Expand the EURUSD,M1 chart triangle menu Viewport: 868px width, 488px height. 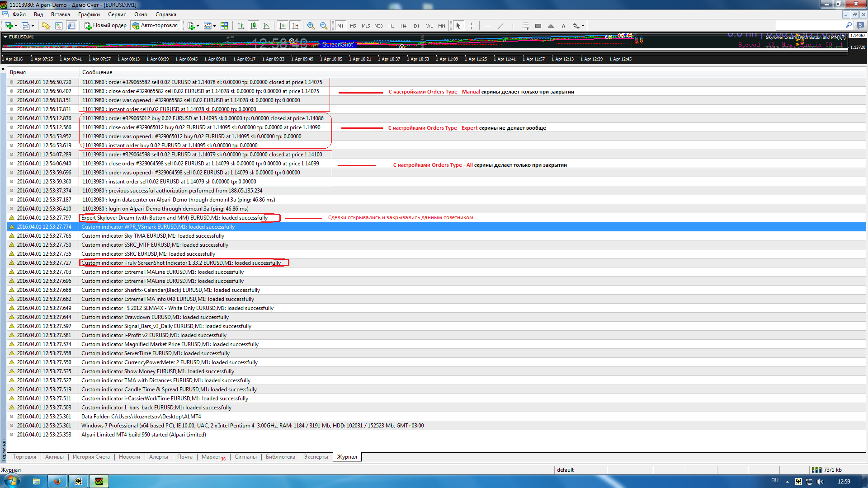pos(5,37)
